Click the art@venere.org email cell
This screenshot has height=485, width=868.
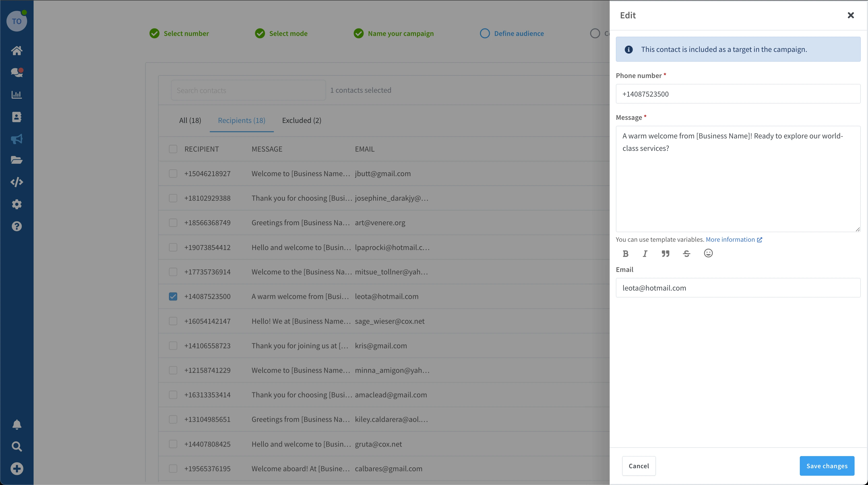(x=380, y=223)
